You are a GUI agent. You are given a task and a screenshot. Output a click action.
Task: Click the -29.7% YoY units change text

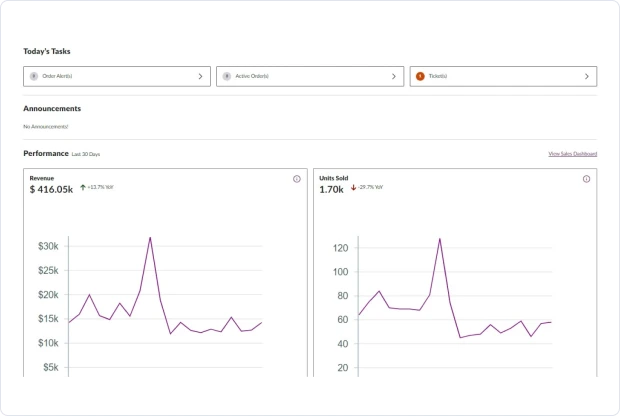[x=370, y=187]
